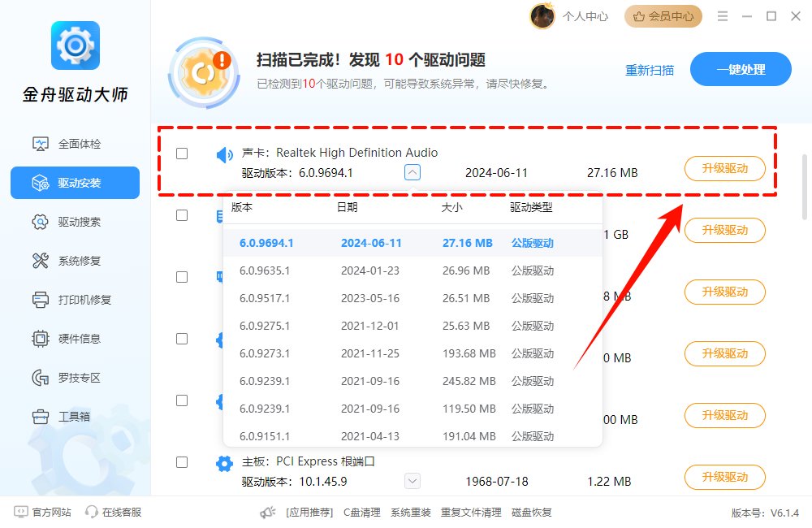Expand the PCI Express driver version dropdown
This screenshot has height=528, width=812.
click(412, 481)
